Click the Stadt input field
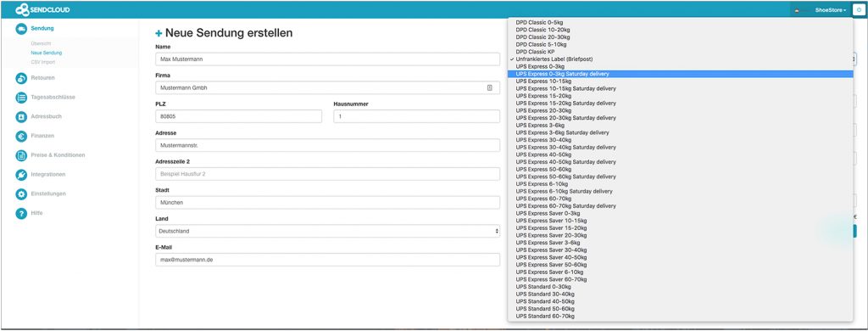This screenshot has width=868, height=331. pos(327,202)
